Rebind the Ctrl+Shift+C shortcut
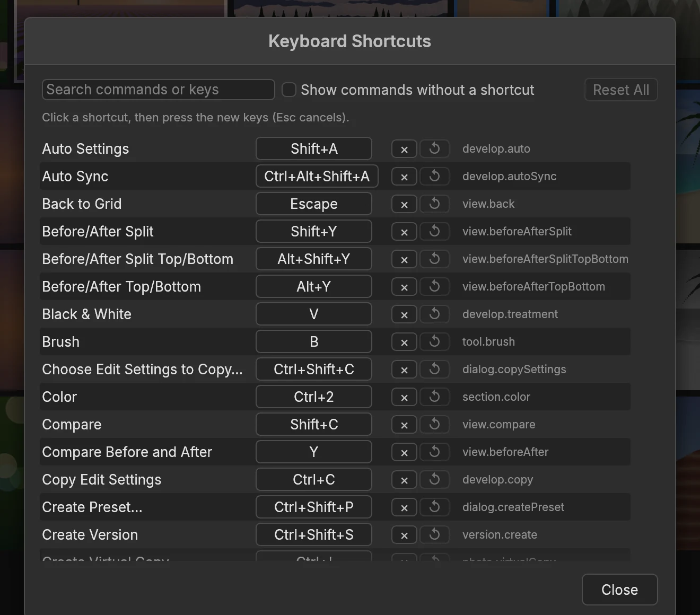Screen dimensions: 700x615 pos(314,370)
